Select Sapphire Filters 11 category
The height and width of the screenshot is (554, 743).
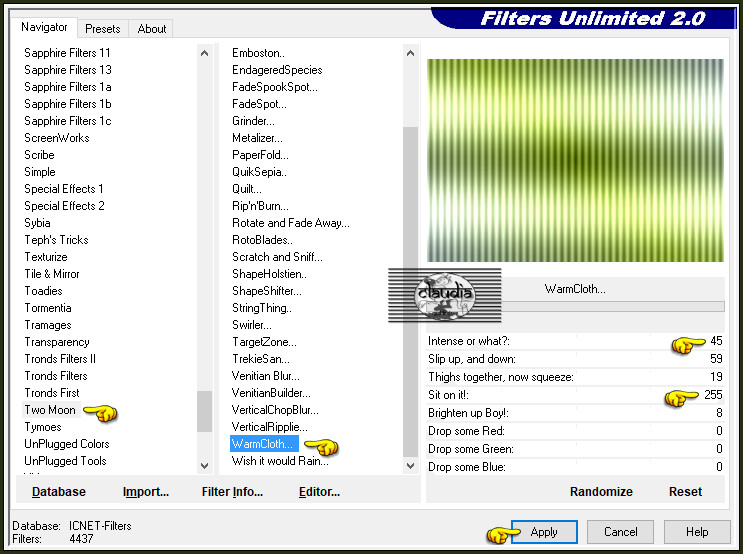[x=67, y=53]
